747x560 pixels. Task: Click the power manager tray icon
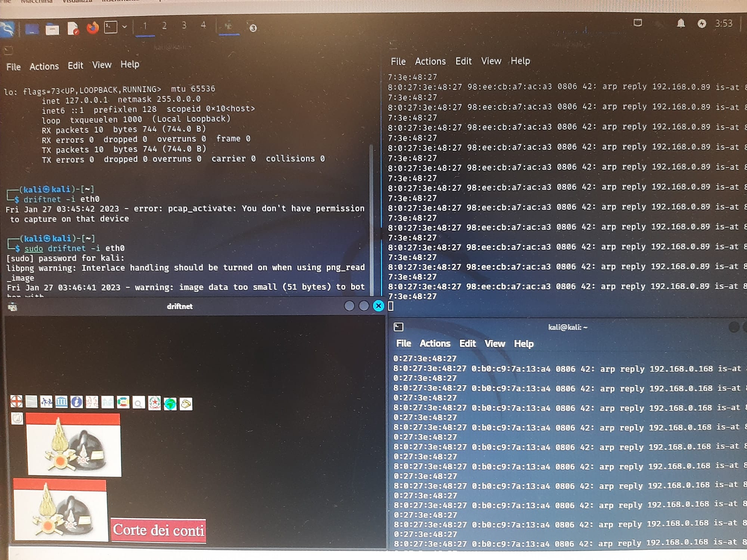(x=701, y=24)
